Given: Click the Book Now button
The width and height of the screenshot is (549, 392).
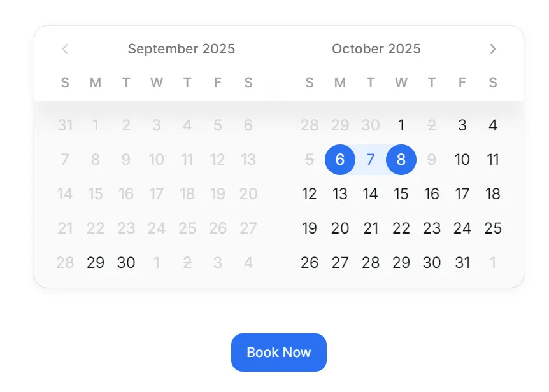Looking at the screenshot, I should [278, 353].
